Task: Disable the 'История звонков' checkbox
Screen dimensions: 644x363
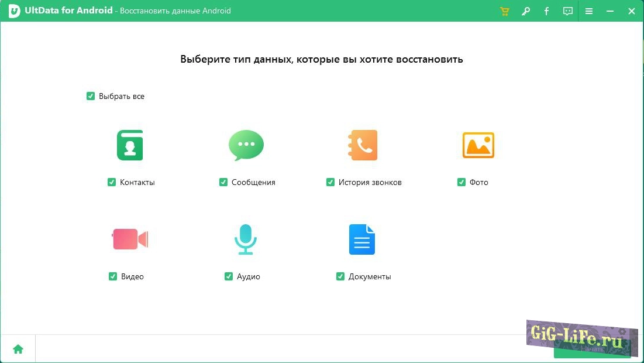Action: (x=330, y=182)
